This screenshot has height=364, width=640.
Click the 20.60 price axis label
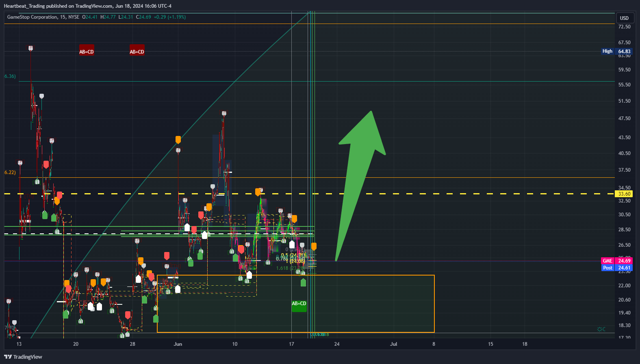624,300
